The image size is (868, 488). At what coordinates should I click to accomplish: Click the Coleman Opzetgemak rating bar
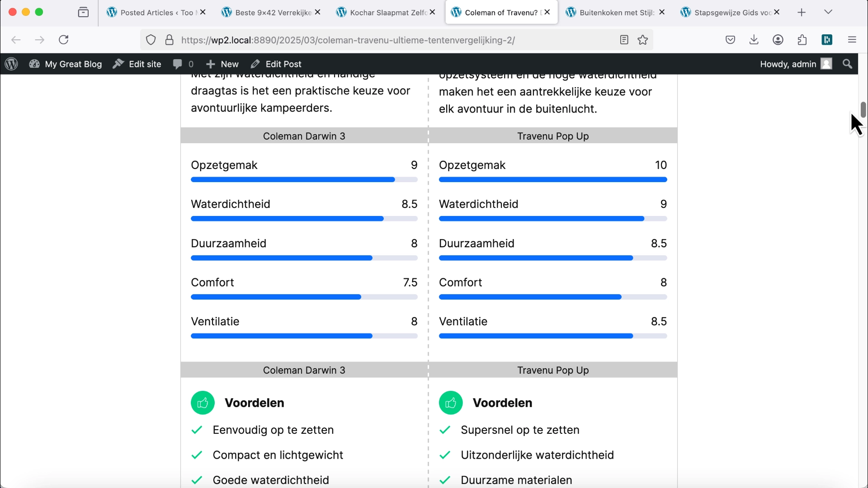tap(304, 180)
